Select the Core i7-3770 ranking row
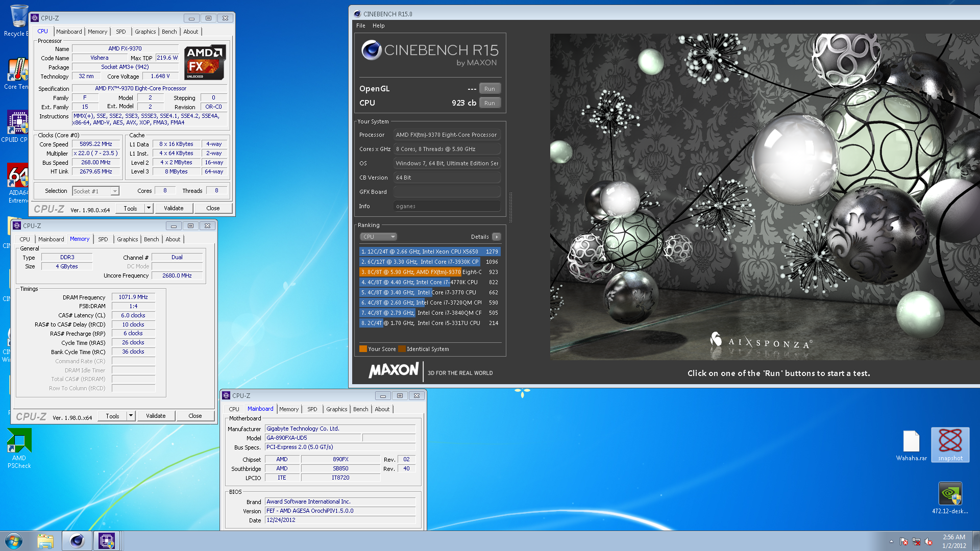The width and height of the screenshot is (980, 551). 430,292
